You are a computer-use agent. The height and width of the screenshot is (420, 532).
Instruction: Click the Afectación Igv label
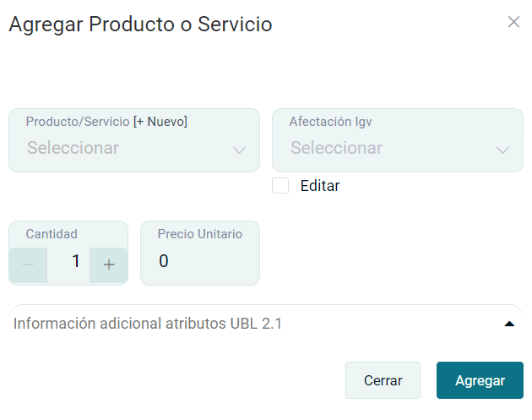tap(330, 122)
